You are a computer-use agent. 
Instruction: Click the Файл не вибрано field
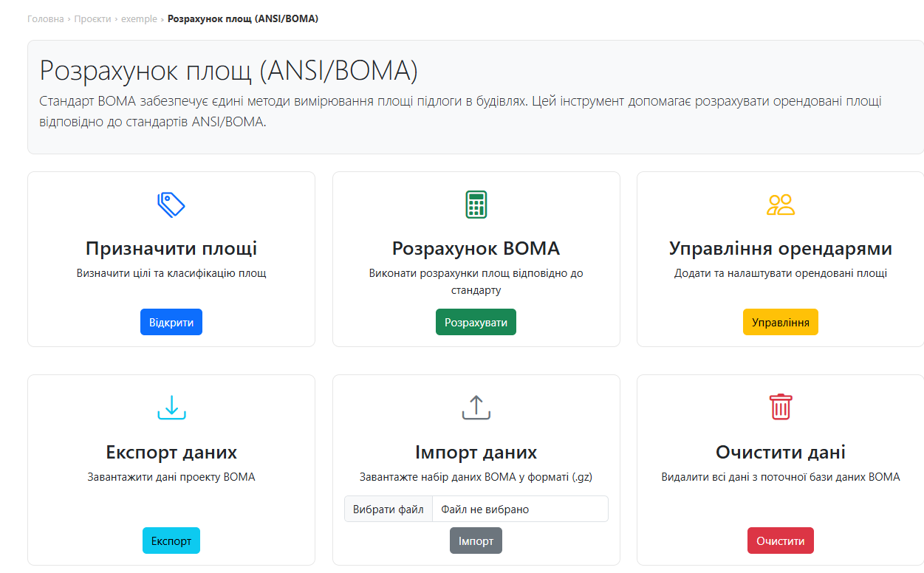click(520, 509)
